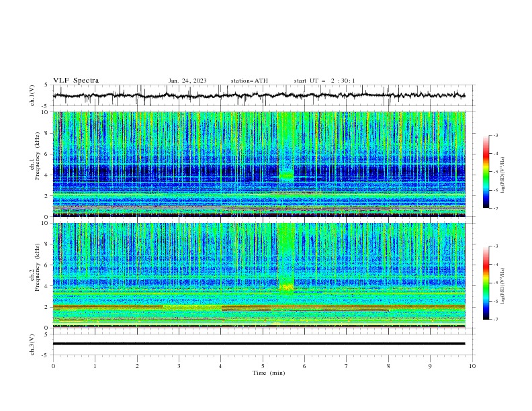Click the "Time (min)" x-axis label

pyautogui.click(x=269, y=373)
